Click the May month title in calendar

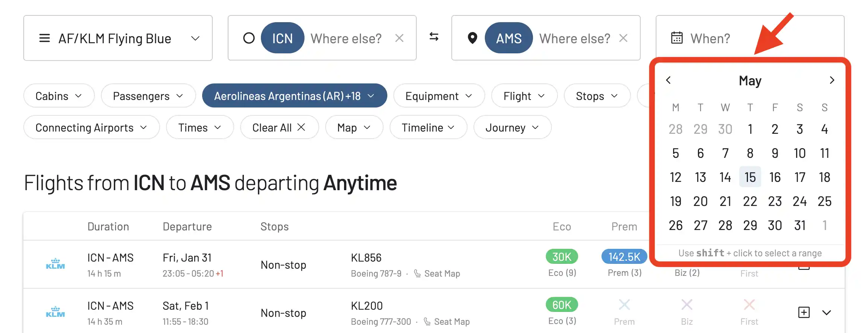point(750,80)
